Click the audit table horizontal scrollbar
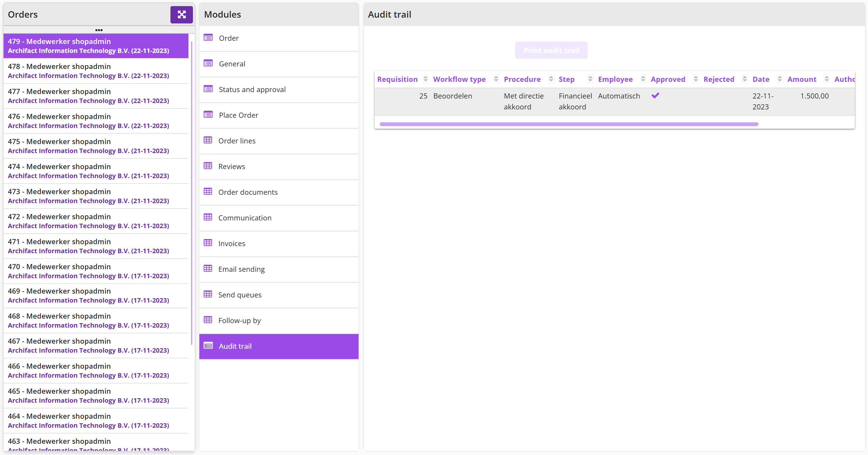The image size is (868, 455). tap(569, 124)
